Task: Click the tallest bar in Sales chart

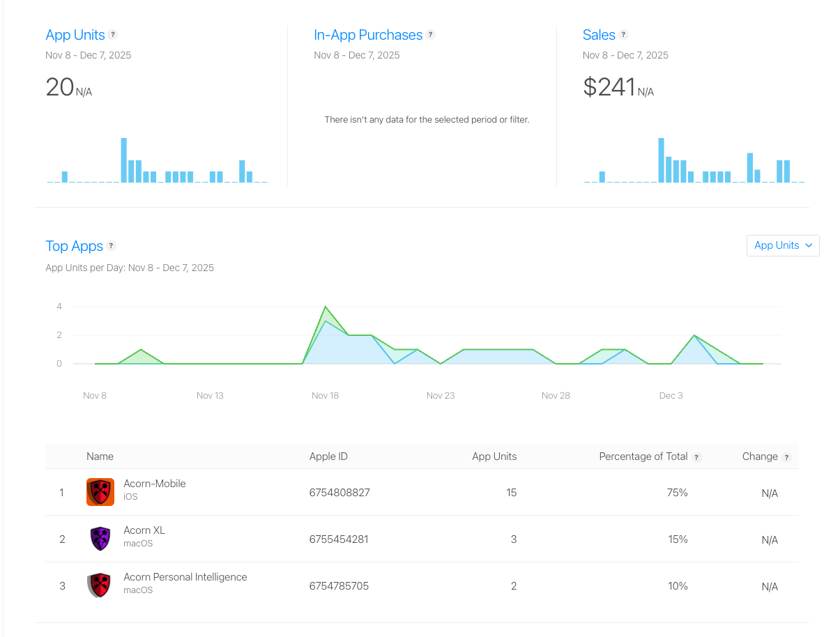Action: click(x=662, y=160)
